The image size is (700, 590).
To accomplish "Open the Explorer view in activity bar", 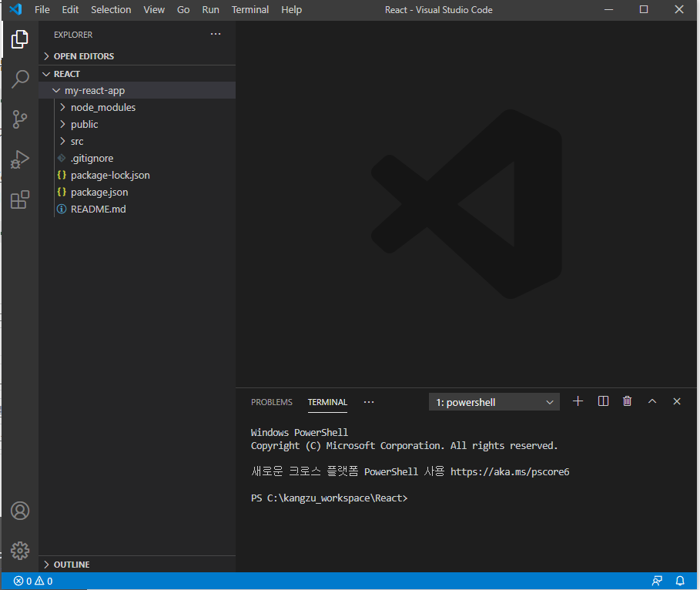I will (20, 39).
